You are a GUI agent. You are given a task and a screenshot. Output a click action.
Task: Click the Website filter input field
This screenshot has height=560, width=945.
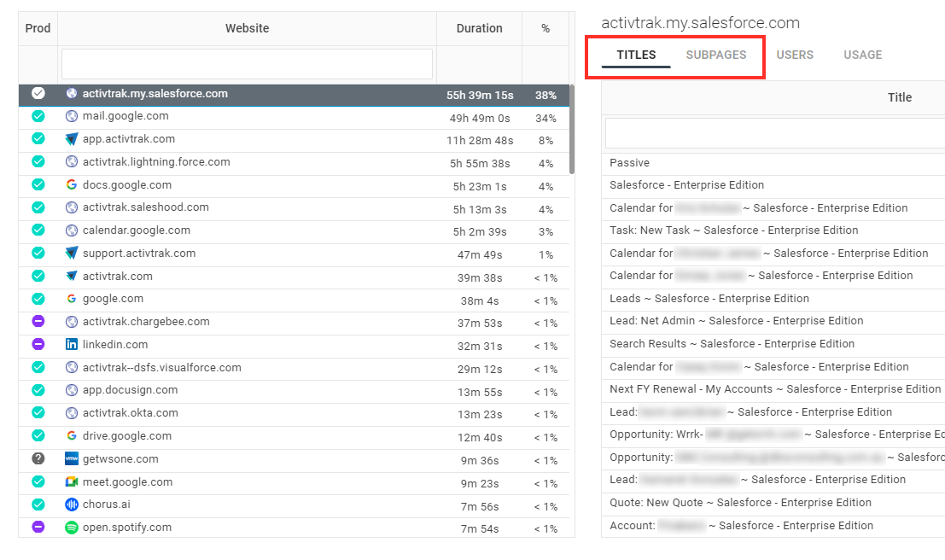247,64
